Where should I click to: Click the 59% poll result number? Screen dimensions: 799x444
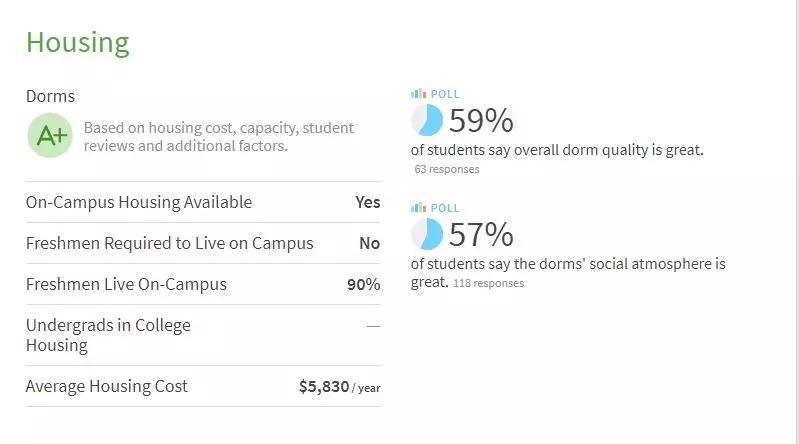coord(481,121)
